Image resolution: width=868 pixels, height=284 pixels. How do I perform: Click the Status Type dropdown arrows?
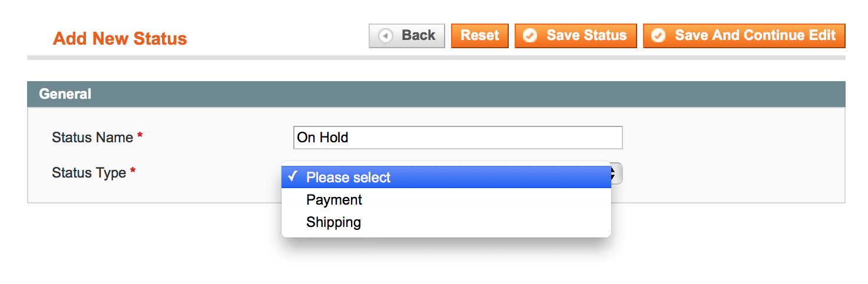tap(615, 173)
